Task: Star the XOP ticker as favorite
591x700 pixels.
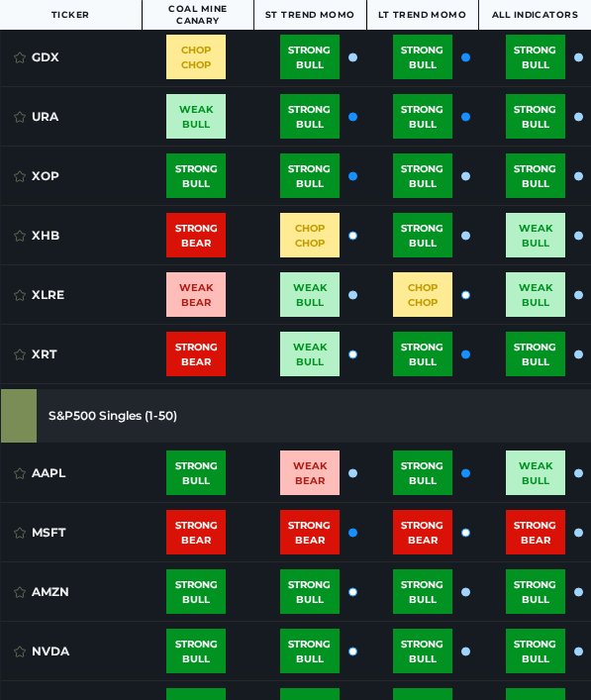Action: click(x=20, y=176)
